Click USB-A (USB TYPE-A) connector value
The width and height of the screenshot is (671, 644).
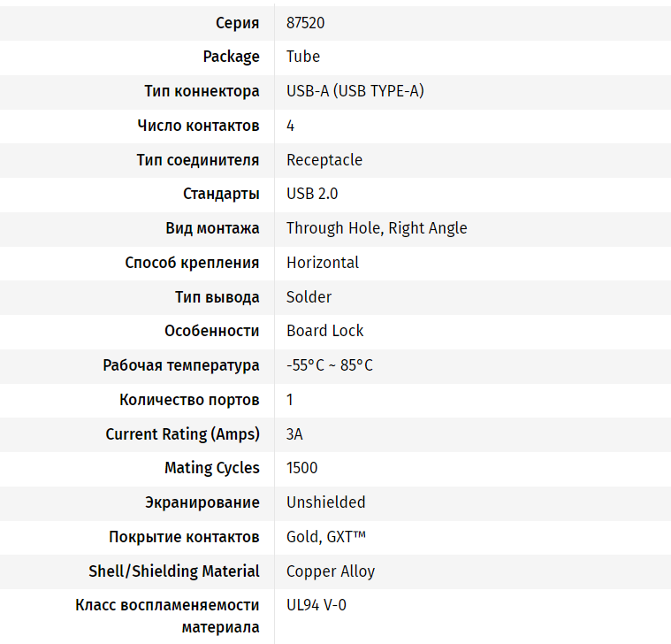click(x=355, y=91)
